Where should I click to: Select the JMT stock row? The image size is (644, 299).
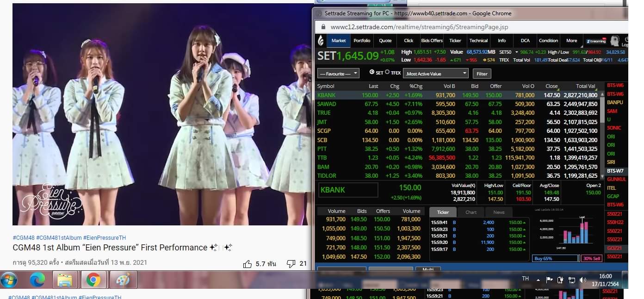tap(458, 122)
